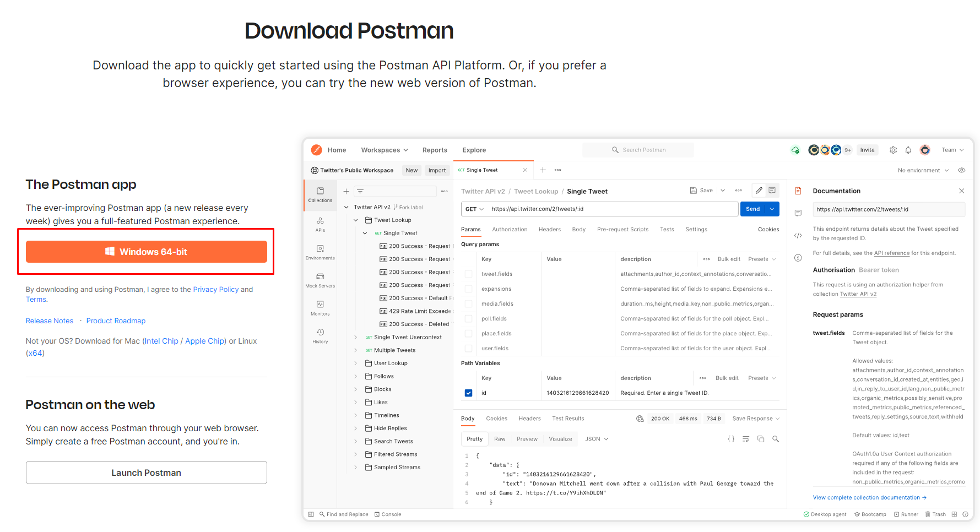The image size is (980, 532).
Task: Select the Raw response view
Action: click(500, 439)
